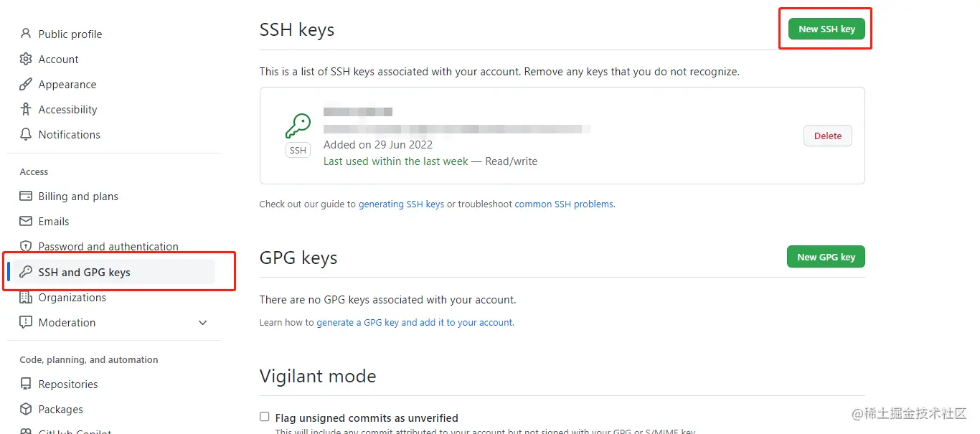Click the Emails envelope icon
The height and width of the screenshot is (434, 980).
(26, 221)
